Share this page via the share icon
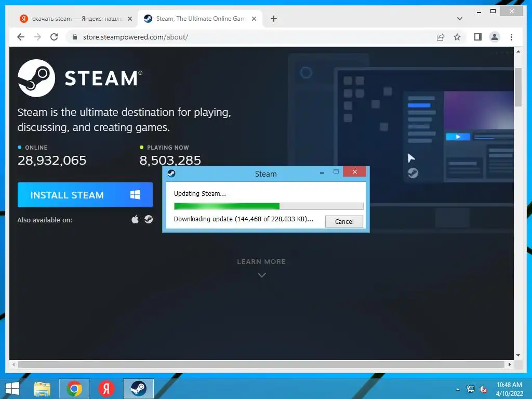Image resolution: width=532 pixels, height=399 pixels. coord(441,37)
